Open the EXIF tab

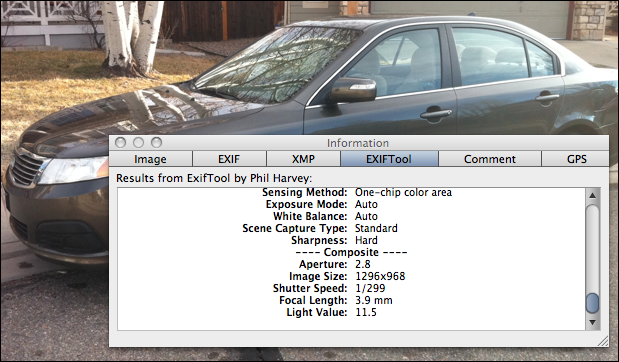[229, 159]
